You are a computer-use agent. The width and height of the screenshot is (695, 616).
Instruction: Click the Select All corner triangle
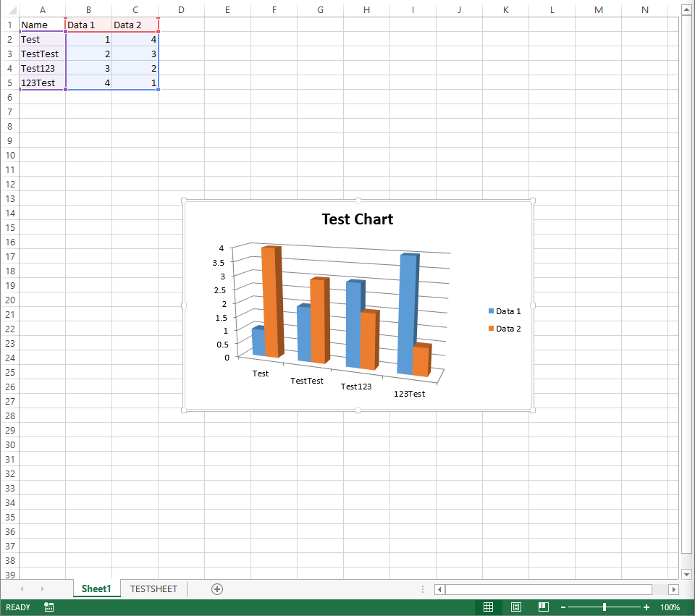click(10, 10)
